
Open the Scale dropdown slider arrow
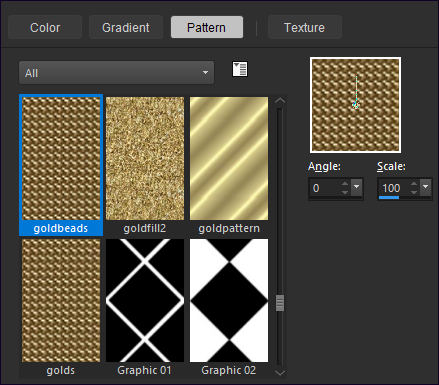(x=426, y=187)
